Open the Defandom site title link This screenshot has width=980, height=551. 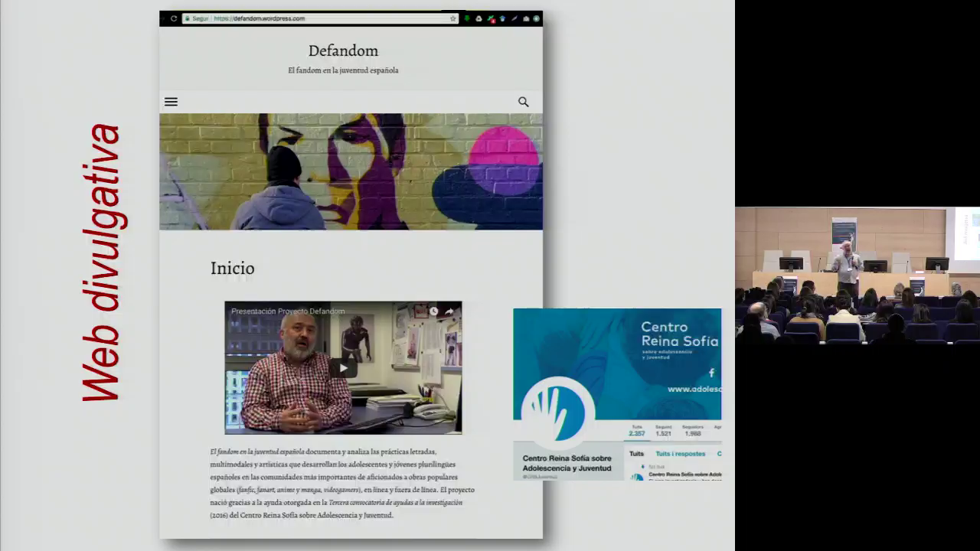[343, 51]
